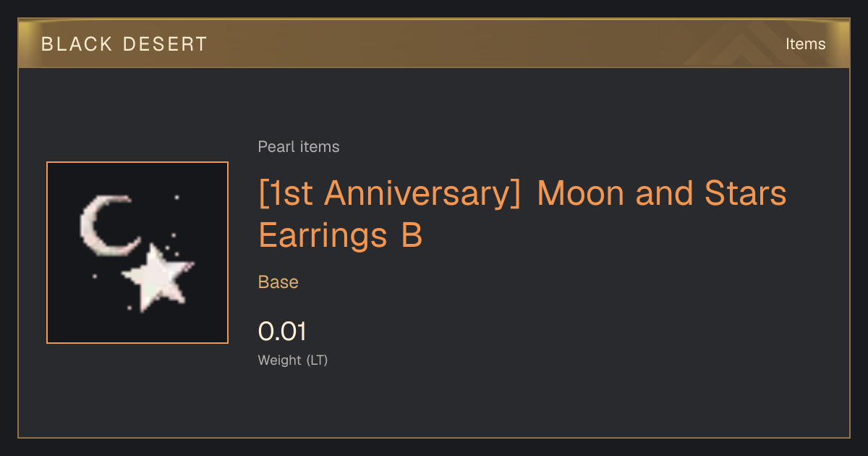
Task: Open the Moon and Stars Earrings thumbnail
Action: 137,253
